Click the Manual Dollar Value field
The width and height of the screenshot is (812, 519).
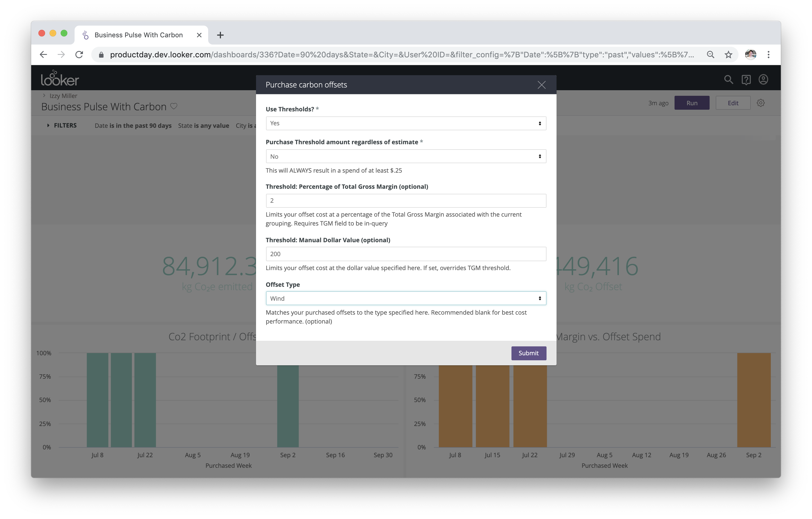[406, 254]
